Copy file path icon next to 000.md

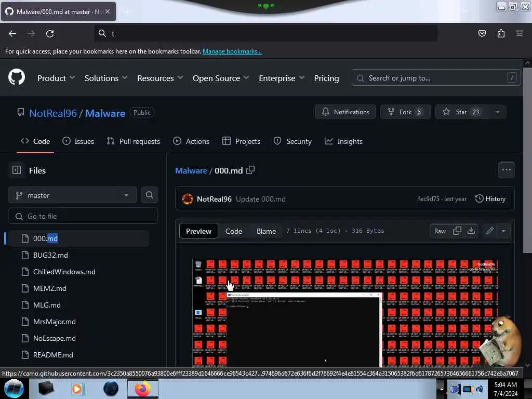click(x=250, y=170)
